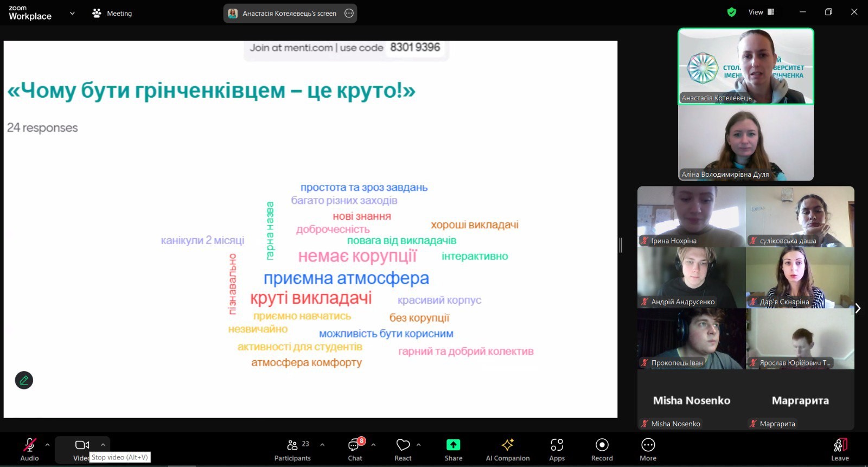Click 'активності для студентів' text
Viewport: 868px width, 467px height.
(300, 347)
